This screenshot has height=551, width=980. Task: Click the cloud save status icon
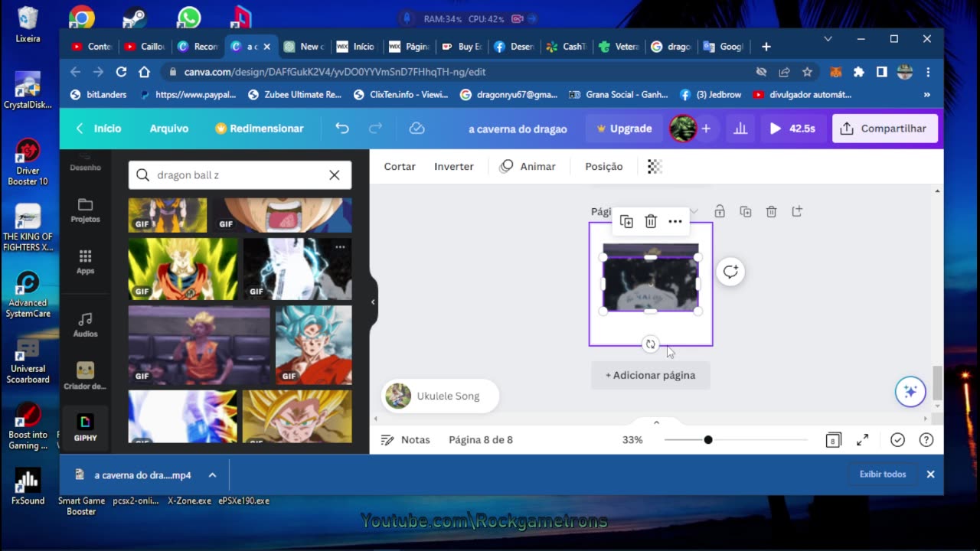click(416, 129)
